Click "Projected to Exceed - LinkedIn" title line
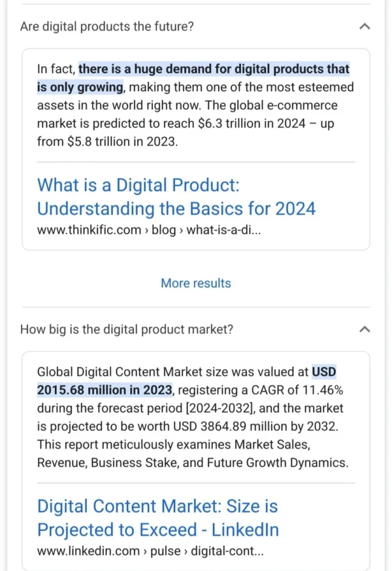Viewport: 392px width, 571px height. [157, 530]
